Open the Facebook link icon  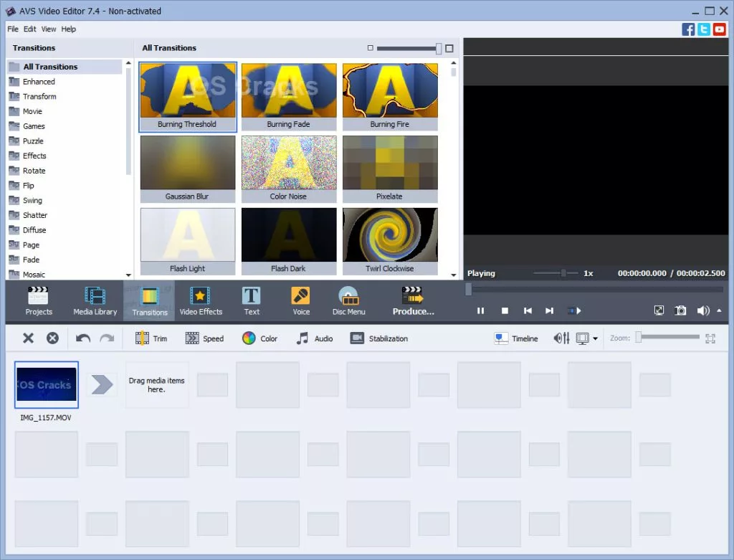coord(688,29)
